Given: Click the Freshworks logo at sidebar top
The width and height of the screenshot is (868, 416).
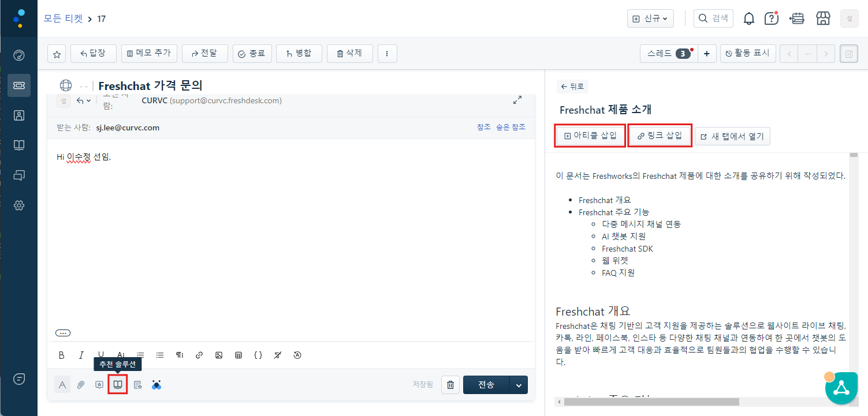Looking at the screenshot, I should (x=19, y=18).
